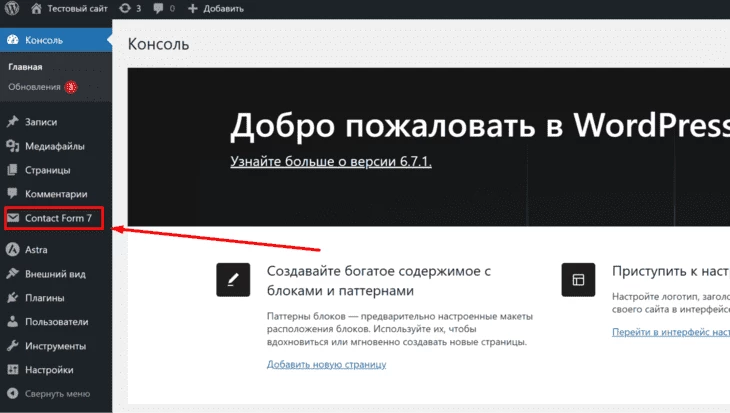The height and width of the screenshot is (413, 730).
Task: Click the Консоль dashboard gauge icon
Action: point(13,40)
